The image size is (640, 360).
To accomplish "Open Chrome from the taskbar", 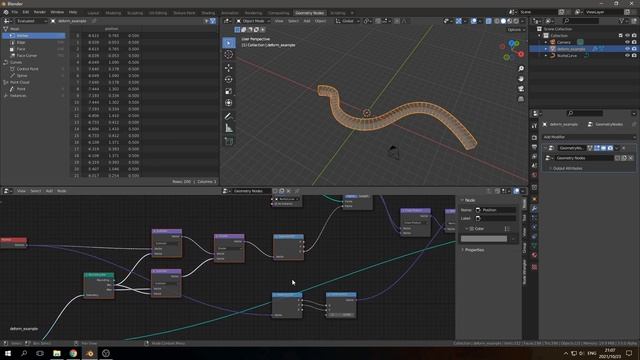I will 73,353.
